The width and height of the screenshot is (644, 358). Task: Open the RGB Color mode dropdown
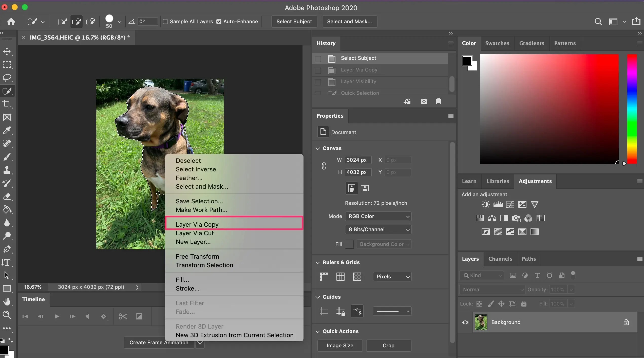378,216
